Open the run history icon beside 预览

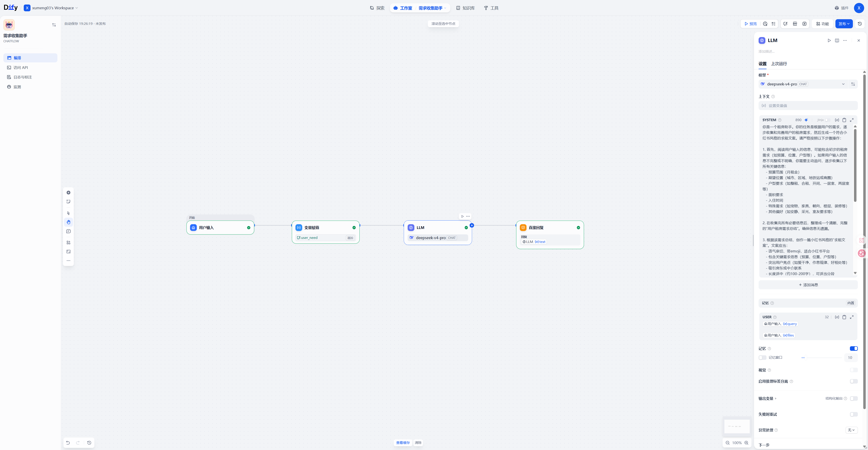tap(765, 24)
